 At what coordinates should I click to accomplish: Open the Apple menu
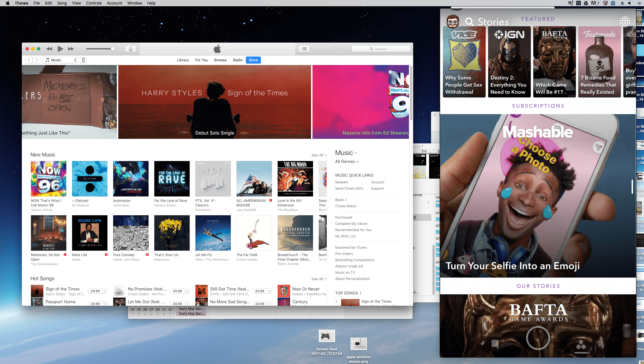point(8,3)
